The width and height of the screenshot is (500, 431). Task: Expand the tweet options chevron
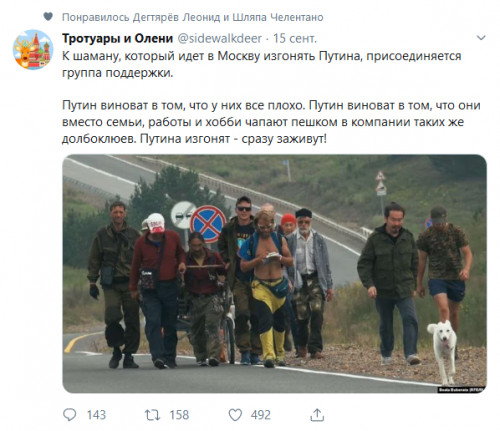click(x=481, y=38)
